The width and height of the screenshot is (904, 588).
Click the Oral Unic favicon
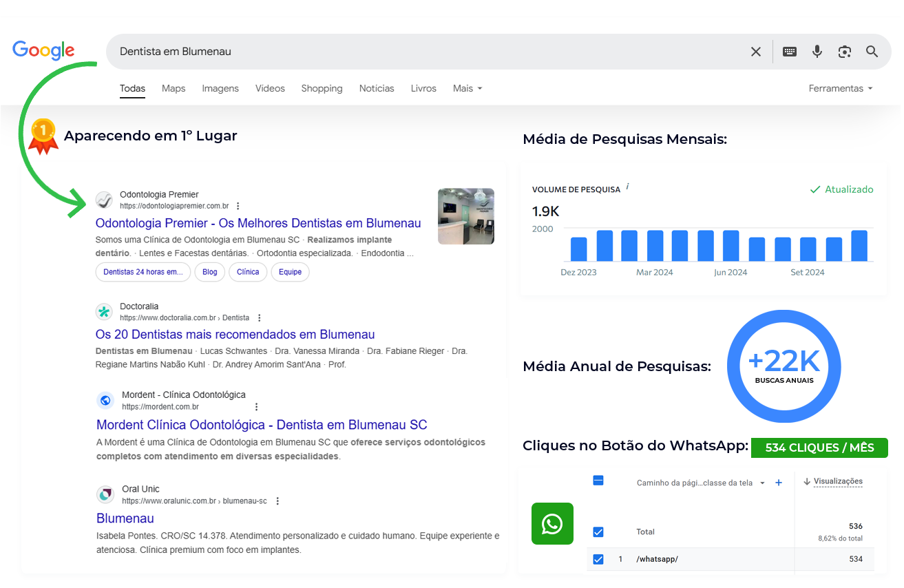(x=105, y=494)
